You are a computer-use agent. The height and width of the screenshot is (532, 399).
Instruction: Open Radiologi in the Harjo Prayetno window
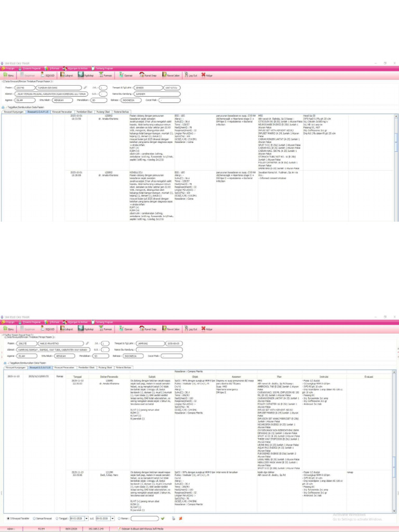point(86,329)
